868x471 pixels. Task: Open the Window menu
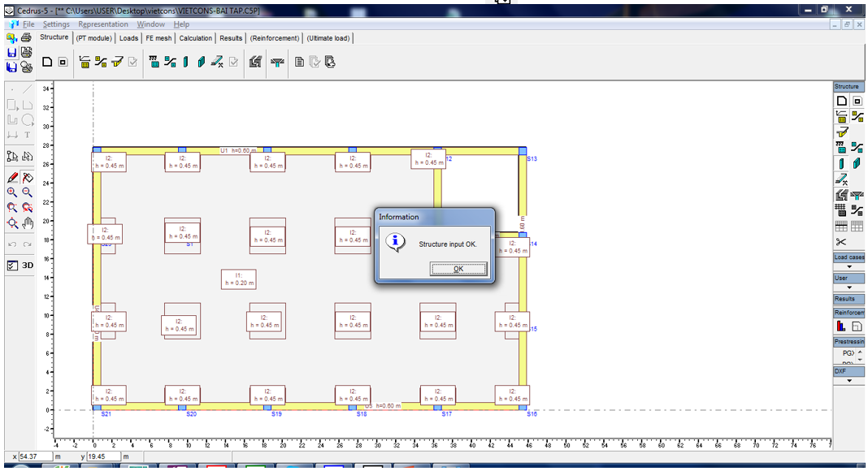[x=150, y=24]
